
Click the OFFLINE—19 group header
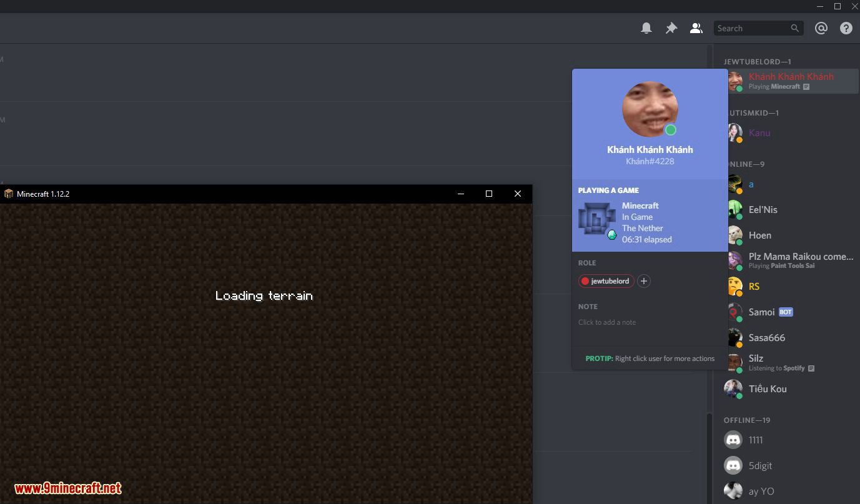(x=747, y=420)
